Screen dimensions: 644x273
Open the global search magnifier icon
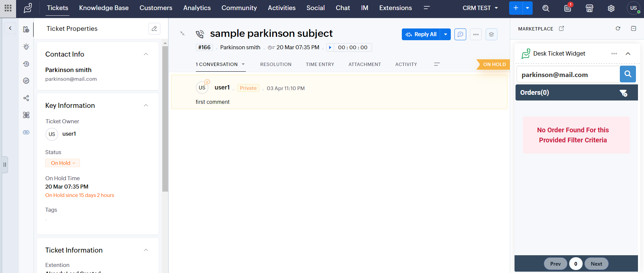[546, 8]
